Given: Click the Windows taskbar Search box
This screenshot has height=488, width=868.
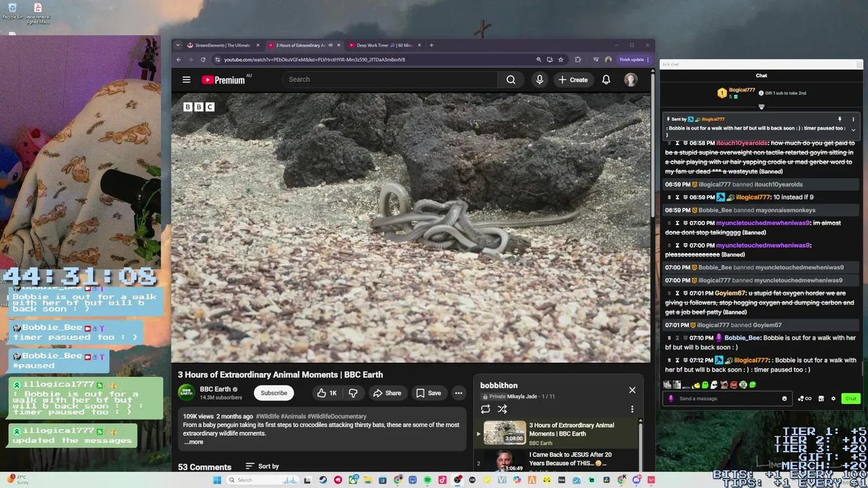Looking at the screenshot, I should click(x=263, y=480).
